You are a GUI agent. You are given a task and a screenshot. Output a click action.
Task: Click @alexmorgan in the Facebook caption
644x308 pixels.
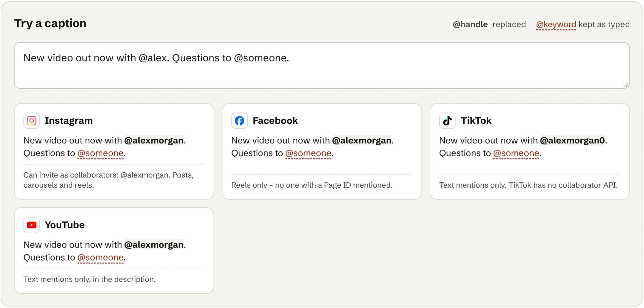[x=362, y=140]
